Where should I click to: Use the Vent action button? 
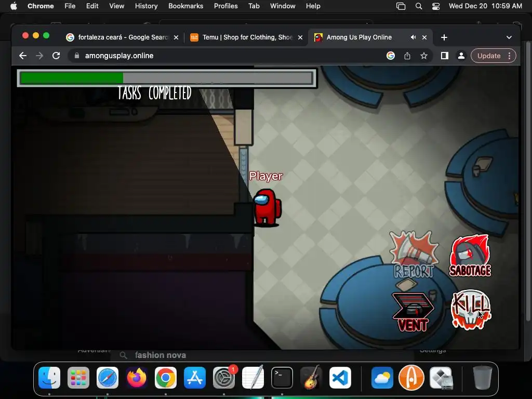[x=413, y=312]
